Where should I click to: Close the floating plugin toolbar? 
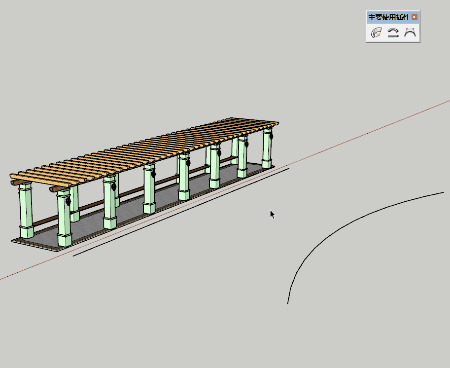[x=414, y=17]
